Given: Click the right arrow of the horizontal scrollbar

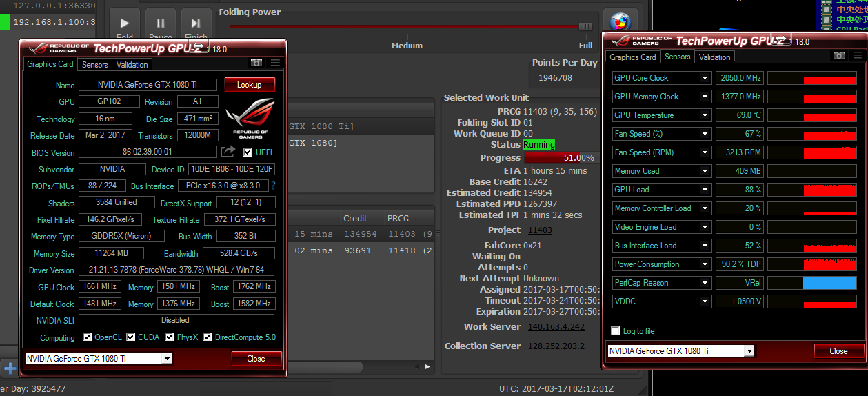Looking at the screenshot, I should pyautogui.click(x=427, y=366).
